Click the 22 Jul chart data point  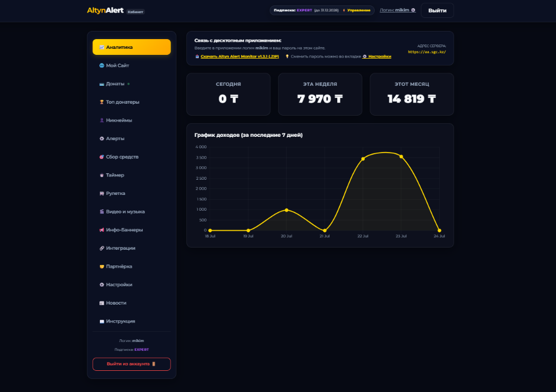pos(363,159)
